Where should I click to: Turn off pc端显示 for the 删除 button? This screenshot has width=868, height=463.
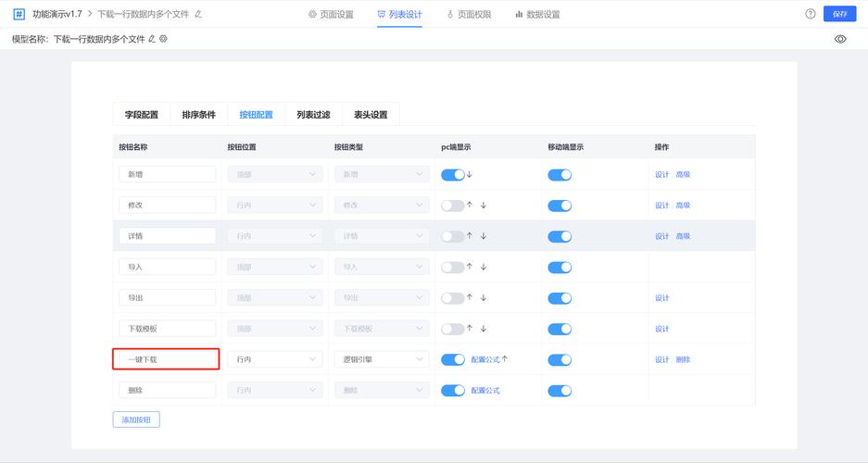(453, 391)
